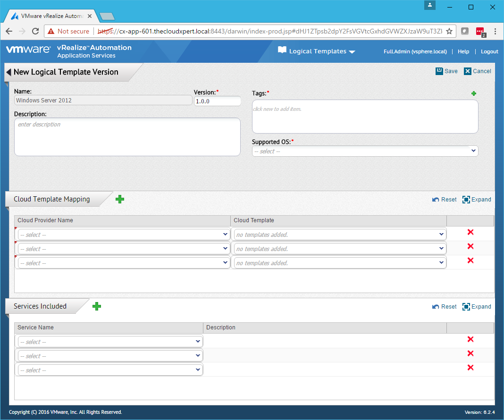Click the back arrow beside New Logical Template Version
The image size is (504, 420).
tap(8, 72)
